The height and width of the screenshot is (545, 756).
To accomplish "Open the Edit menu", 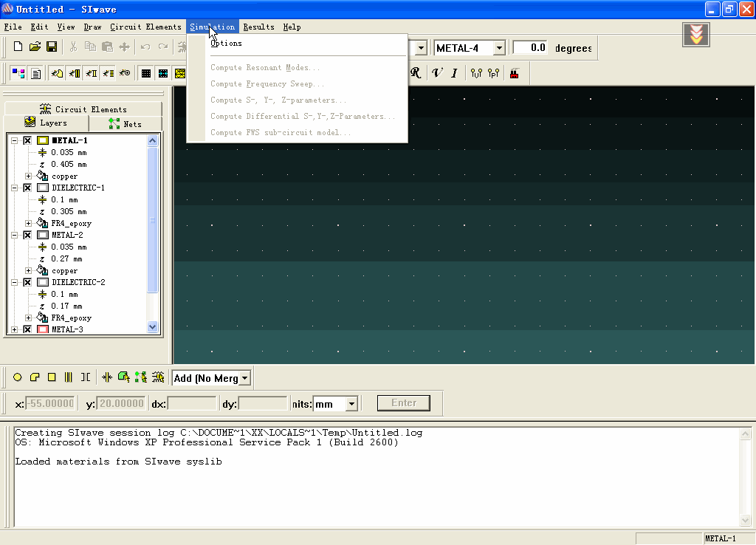I will pos(40,27).
